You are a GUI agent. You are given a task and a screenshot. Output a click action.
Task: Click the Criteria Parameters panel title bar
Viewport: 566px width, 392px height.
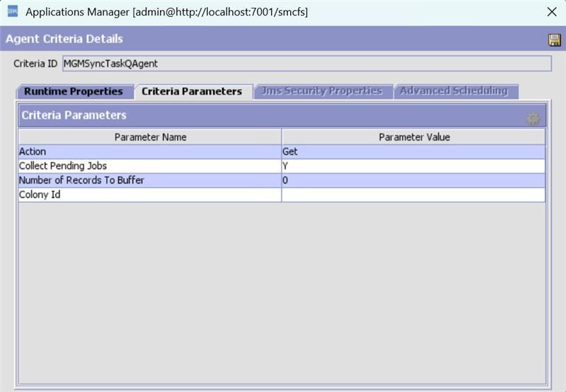click(269, 115)
